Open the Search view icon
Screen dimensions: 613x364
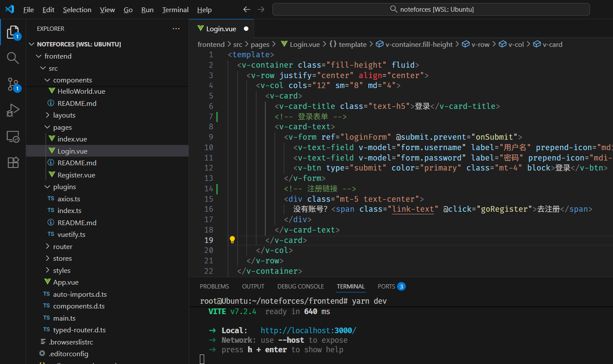[x=13, y=58]
